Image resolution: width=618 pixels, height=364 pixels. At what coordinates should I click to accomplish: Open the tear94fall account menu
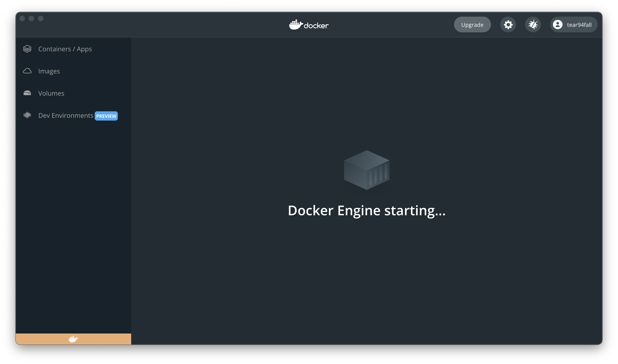pos(579,25)
